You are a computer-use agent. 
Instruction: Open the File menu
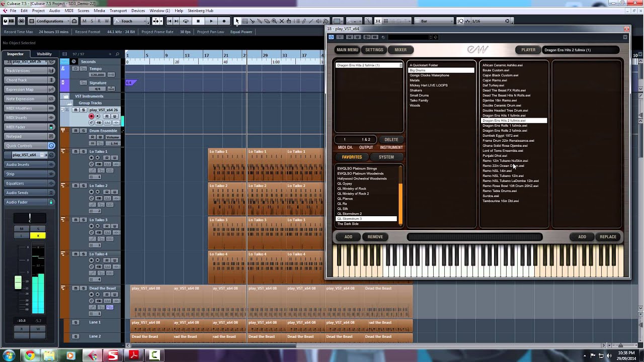point(13,11)
